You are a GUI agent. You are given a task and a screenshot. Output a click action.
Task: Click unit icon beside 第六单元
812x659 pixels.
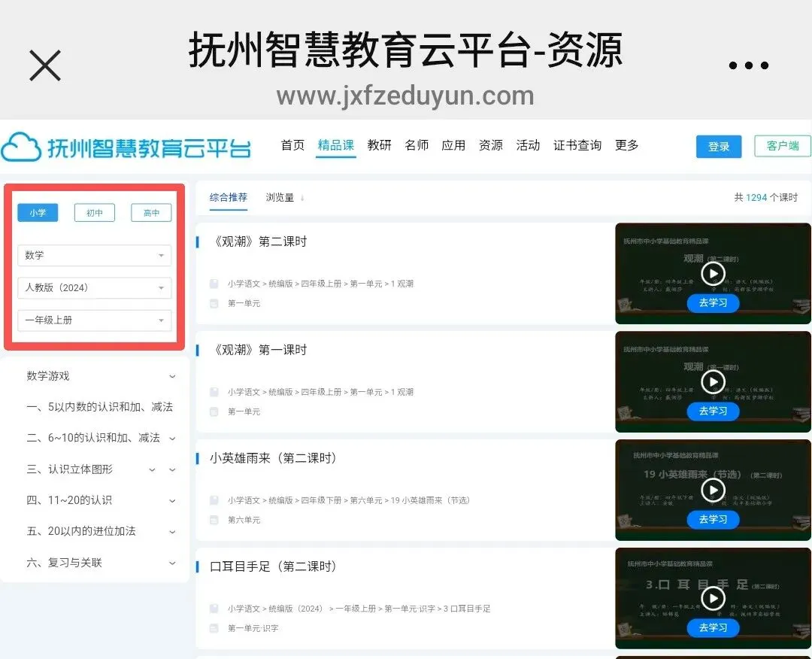coord(214,520)
